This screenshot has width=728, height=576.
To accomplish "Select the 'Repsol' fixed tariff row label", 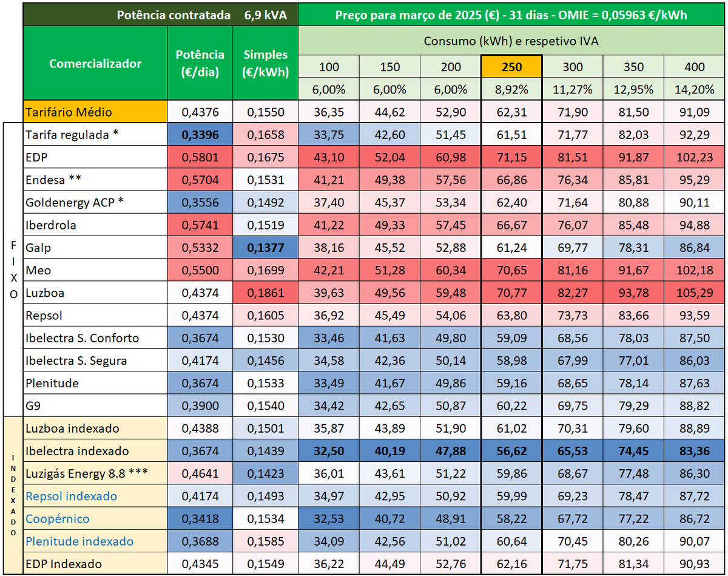I will tap(95, 316).
